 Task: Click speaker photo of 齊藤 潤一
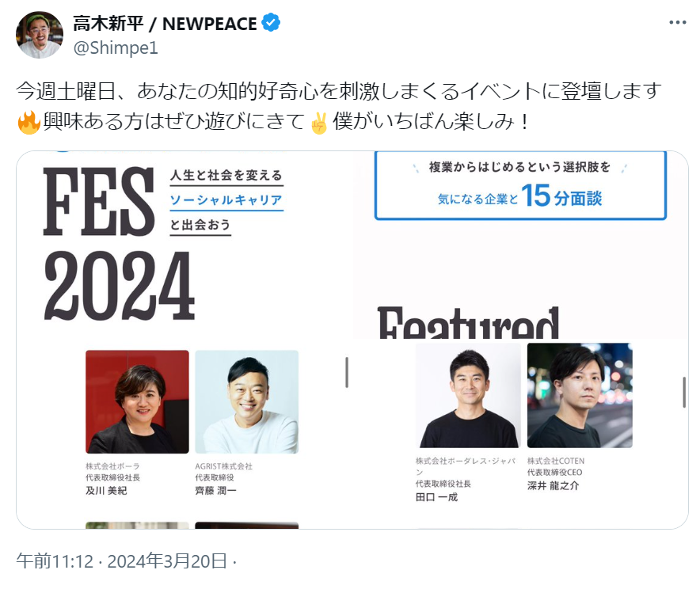pos(247,402)
